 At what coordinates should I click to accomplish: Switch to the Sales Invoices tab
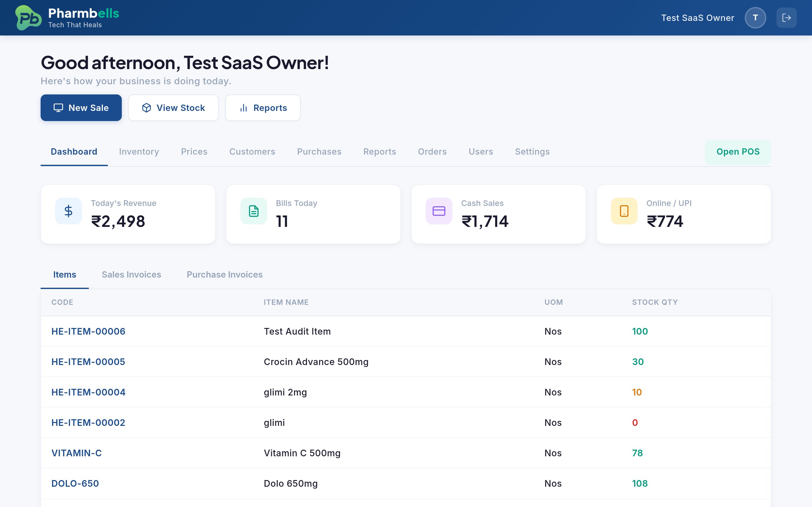tap(132, 274)
